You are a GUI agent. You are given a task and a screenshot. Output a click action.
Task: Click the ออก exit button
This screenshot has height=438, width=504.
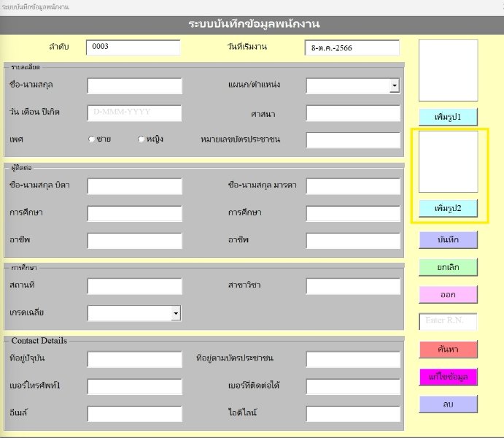point(448,294)
